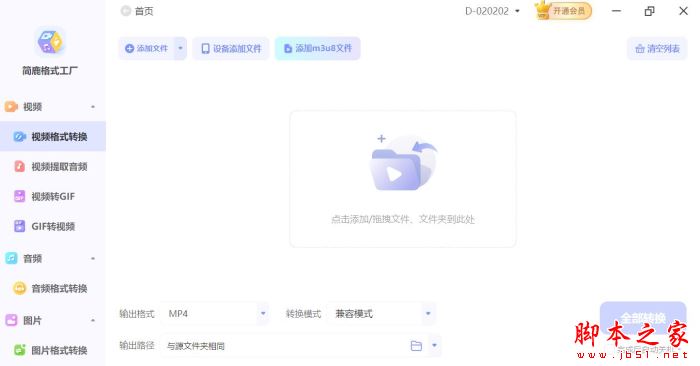Collapse the 图片 sidebar section

(x=93, y=320)
